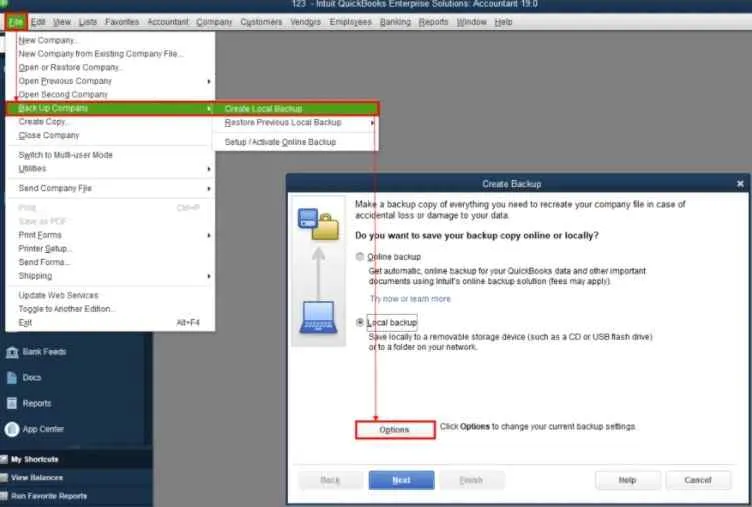The width and height of the screenshot is (752, 507).
Task: Open the Vendors menu
Action: click(305, 22)
